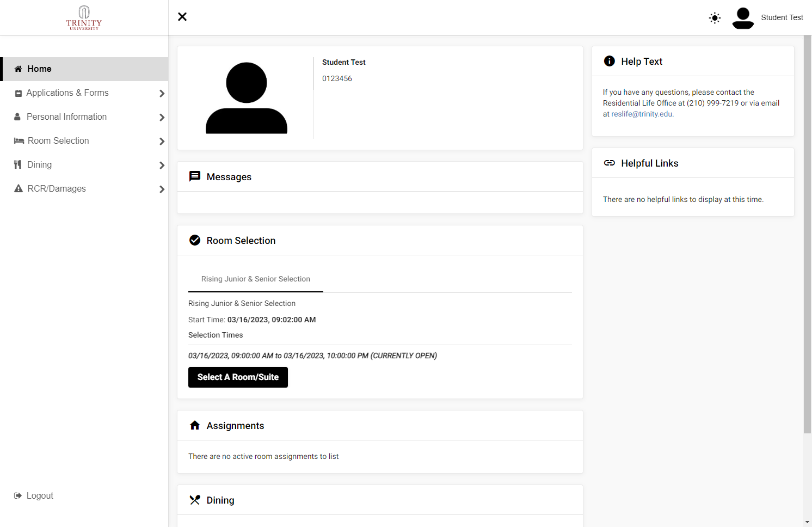This screenshot has width=812, height=527.
Task: Click the Helpful Links chain icon
Action: click(610, 163)
